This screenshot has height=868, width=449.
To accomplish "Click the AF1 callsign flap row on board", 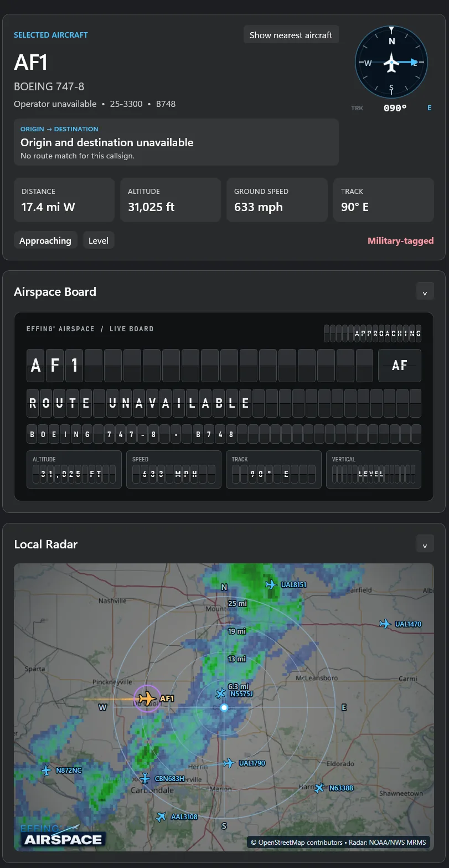I will coord(200,366).
